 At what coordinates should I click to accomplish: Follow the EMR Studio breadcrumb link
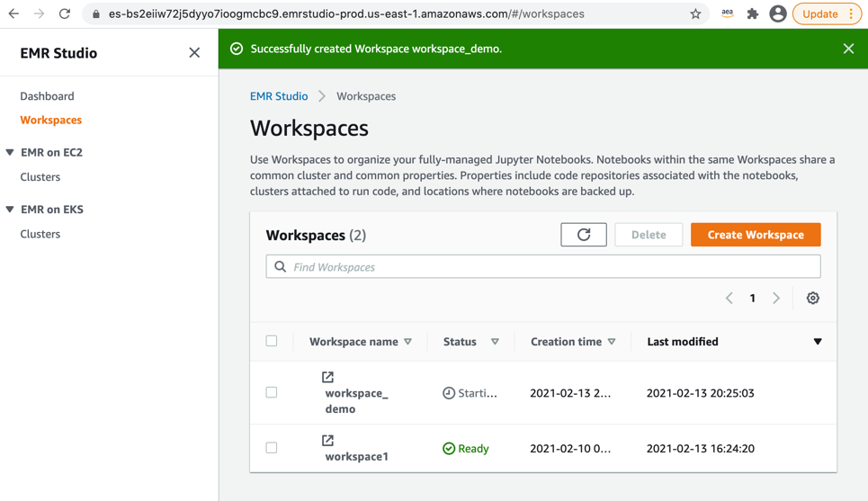click(x=279, y=96)
